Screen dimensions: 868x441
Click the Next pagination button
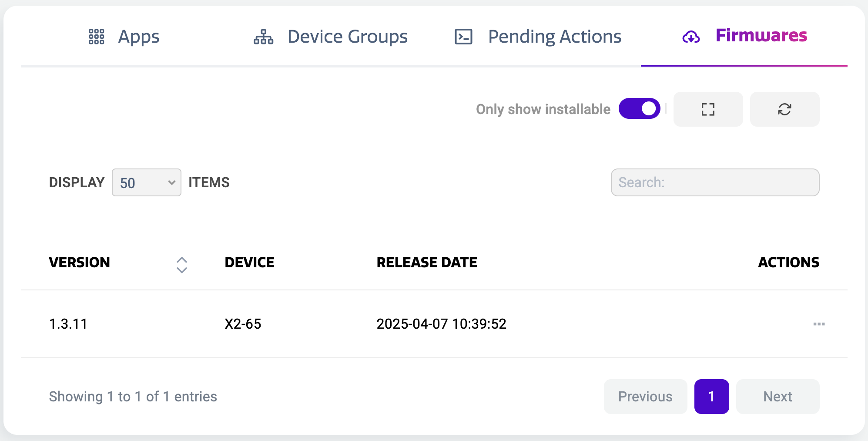pos(777,396)
